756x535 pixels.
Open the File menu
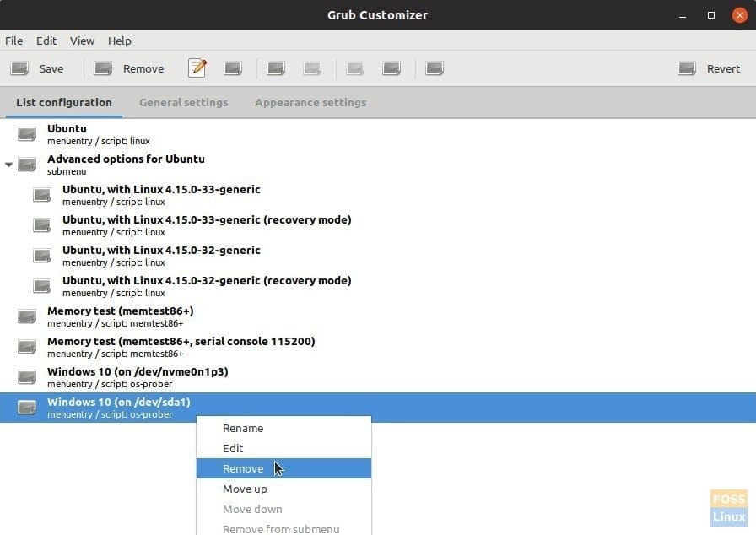click(14, 41)
